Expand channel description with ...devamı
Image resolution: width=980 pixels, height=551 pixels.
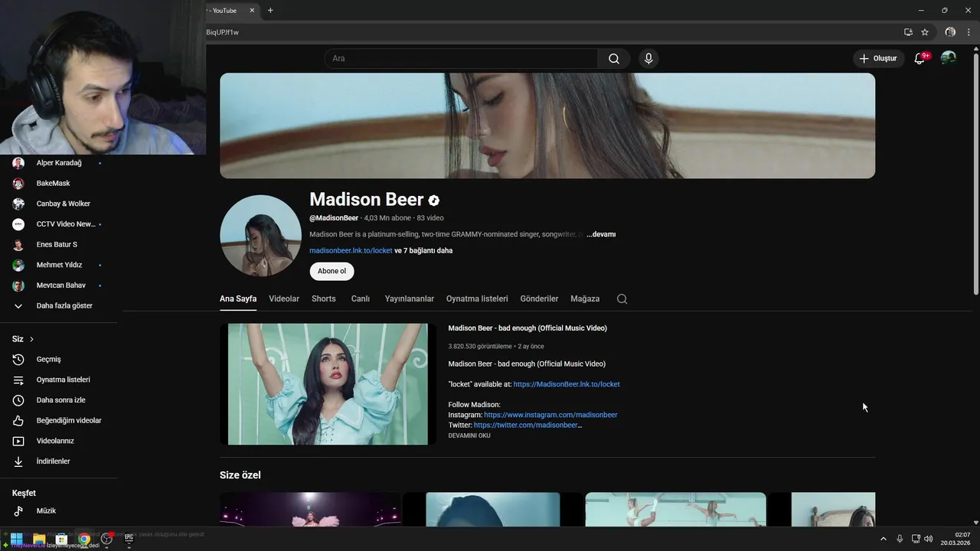point(601,234)
